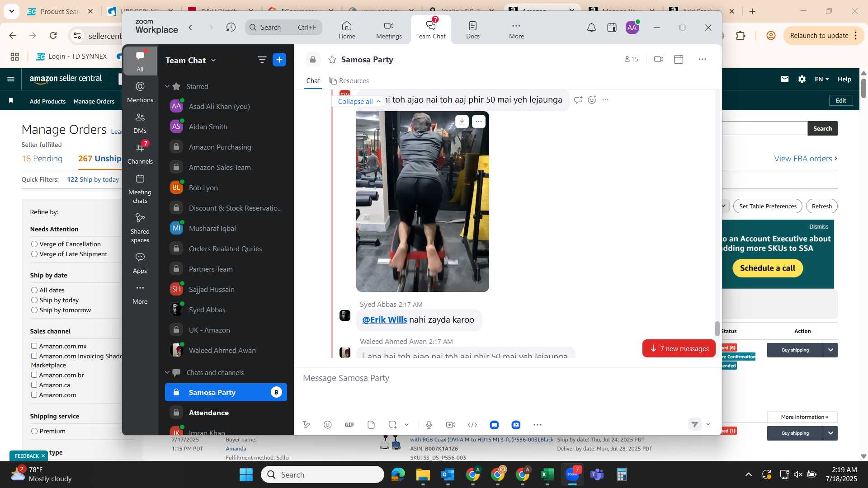Click the blue plus new chat button
Screen dimensions: 868x488
pyautogui.click(x=279, y=60)
